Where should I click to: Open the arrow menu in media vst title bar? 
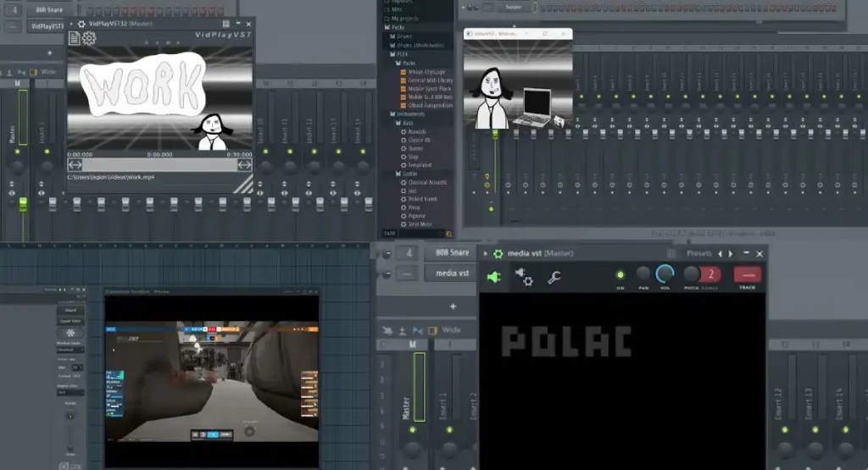coord(486,253)
